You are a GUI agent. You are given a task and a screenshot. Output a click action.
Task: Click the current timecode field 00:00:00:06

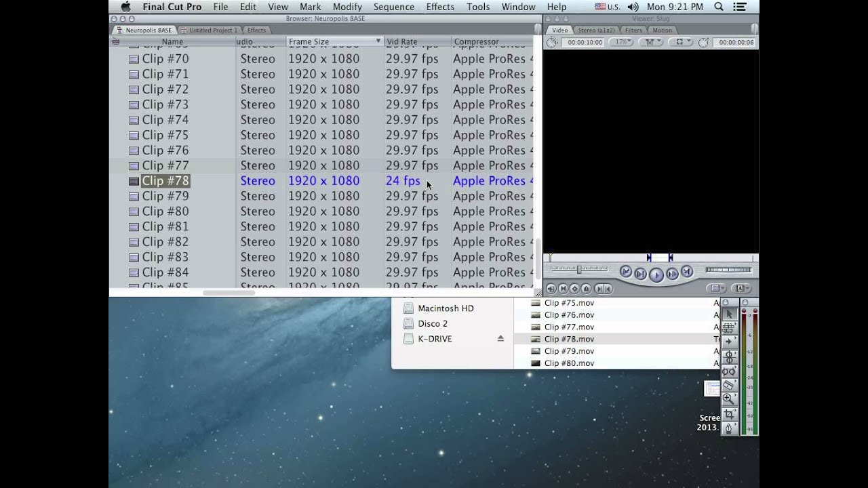coord(736,42)
